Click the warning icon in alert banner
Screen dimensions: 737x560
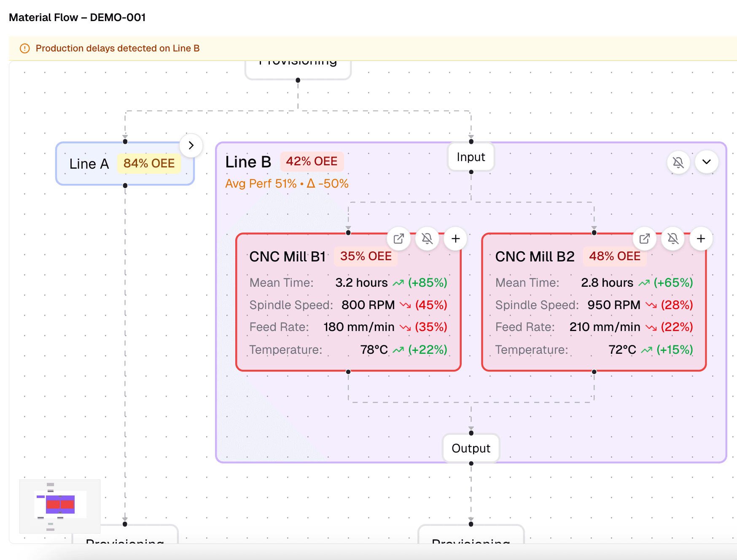click(25, 48)
